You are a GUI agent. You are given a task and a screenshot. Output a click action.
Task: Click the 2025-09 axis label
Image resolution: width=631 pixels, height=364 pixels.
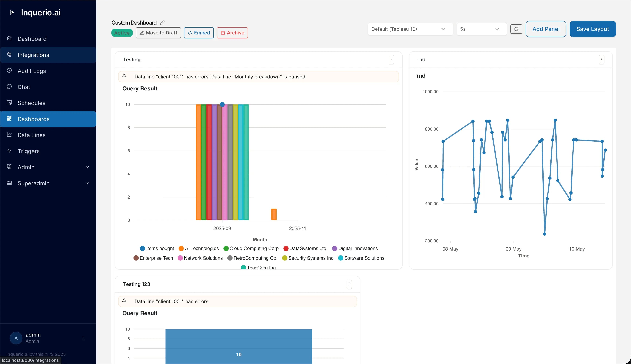coord(222,228)
